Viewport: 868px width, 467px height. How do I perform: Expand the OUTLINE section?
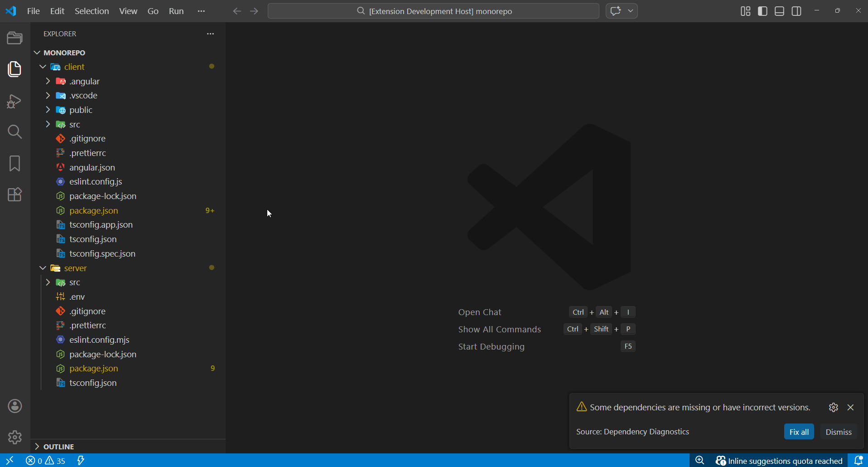[x=37, y=447]
